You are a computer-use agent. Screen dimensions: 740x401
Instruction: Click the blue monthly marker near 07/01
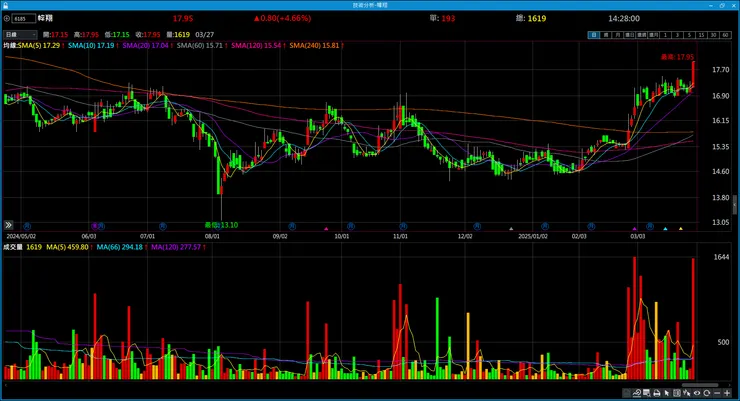[163, 226]
